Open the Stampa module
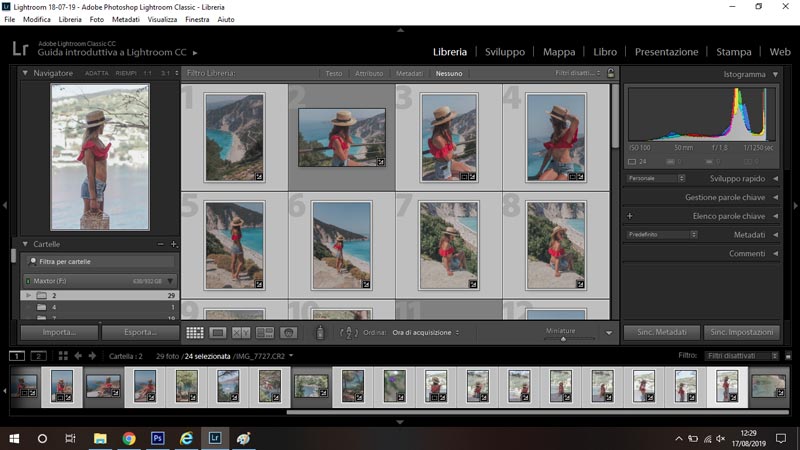 734,52
